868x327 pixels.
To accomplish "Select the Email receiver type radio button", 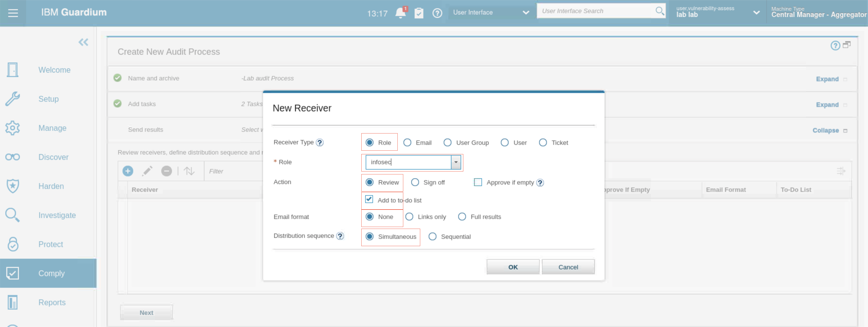I will pos(407,143).
